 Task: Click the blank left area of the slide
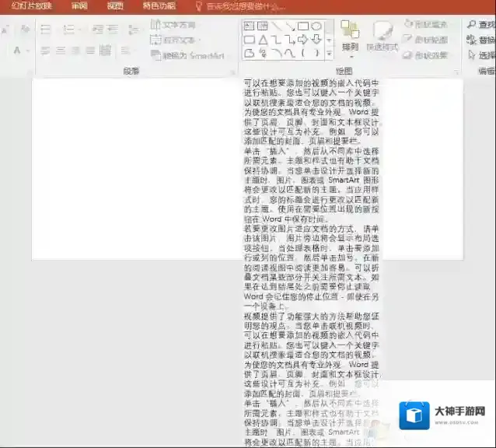coord(136,170)
